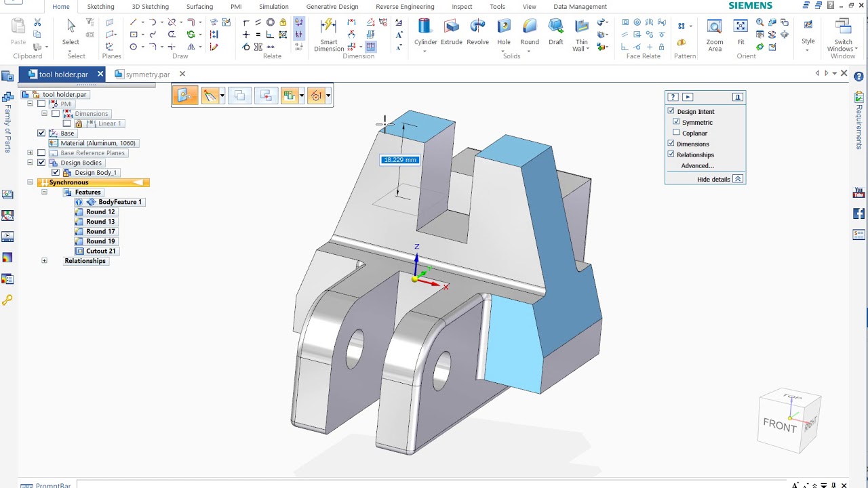
Task: Collapse the Synchronous node
Action: tap(30, 182)
